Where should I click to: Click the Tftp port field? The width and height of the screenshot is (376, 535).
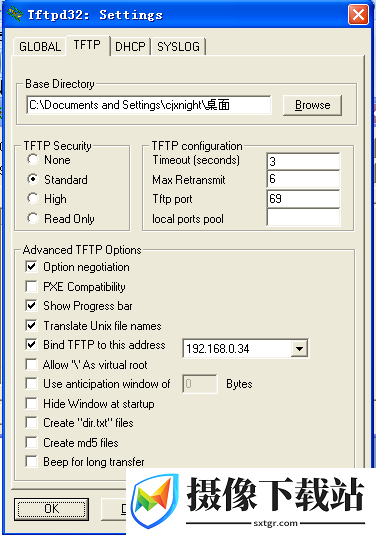[303, 199]
